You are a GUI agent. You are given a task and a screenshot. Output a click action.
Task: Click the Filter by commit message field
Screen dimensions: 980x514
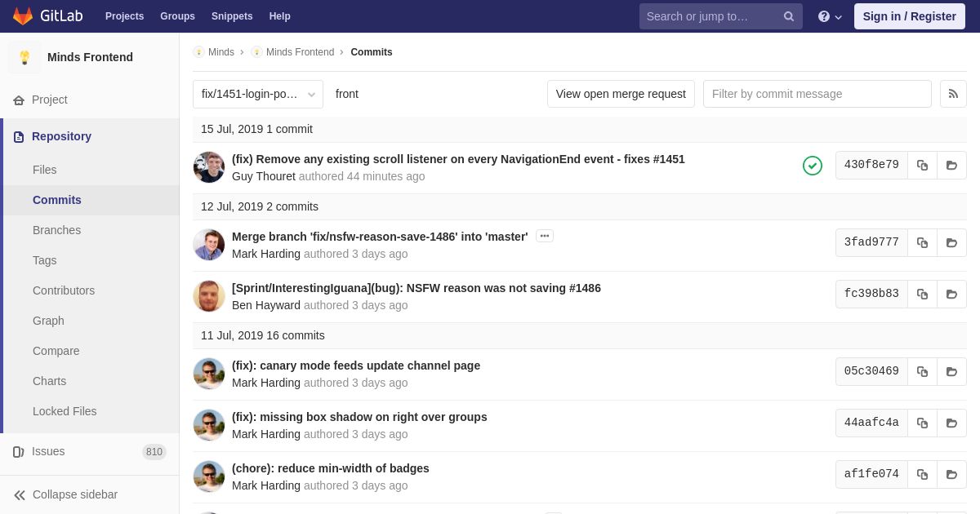pyautogui.click(x=817, y=94)
